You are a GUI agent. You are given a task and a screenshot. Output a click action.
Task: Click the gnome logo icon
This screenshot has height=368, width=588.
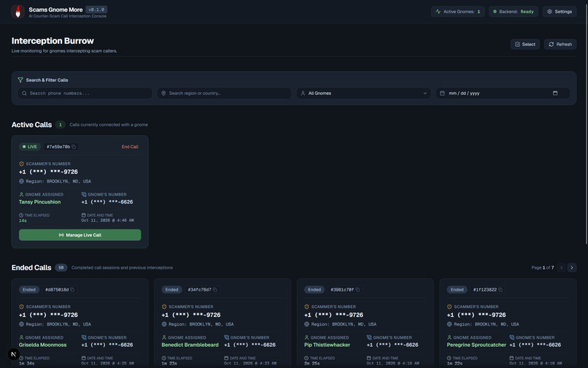point(18,12)
